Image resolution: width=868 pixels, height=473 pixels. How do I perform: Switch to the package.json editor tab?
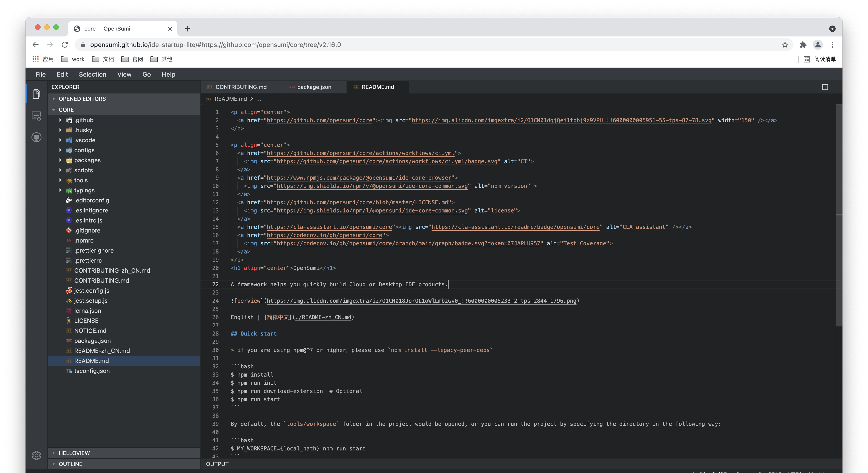coord(314,87)
